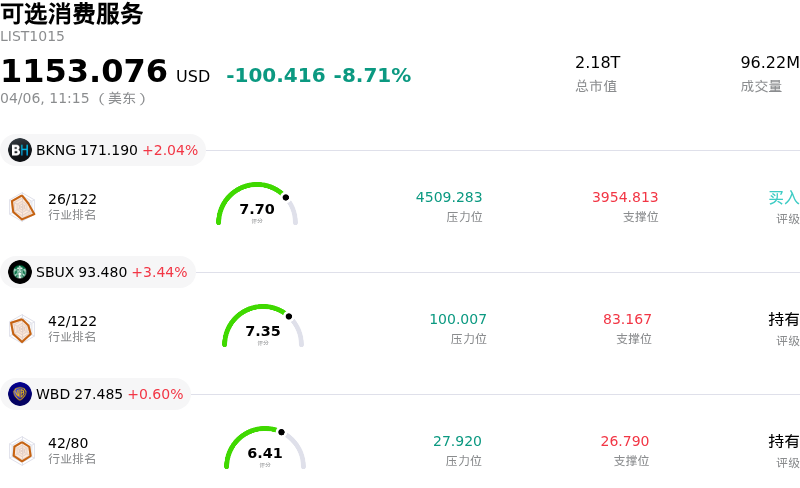800x488 pixels.
Task: Click the hexagon rank icon beside 42/80
Action: point(22,451)
